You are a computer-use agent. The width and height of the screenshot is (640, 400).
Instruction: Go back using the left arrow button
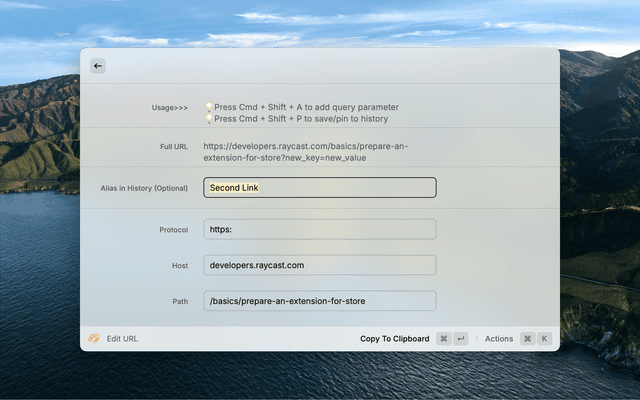pyautogui.click(x=97, y=66)
